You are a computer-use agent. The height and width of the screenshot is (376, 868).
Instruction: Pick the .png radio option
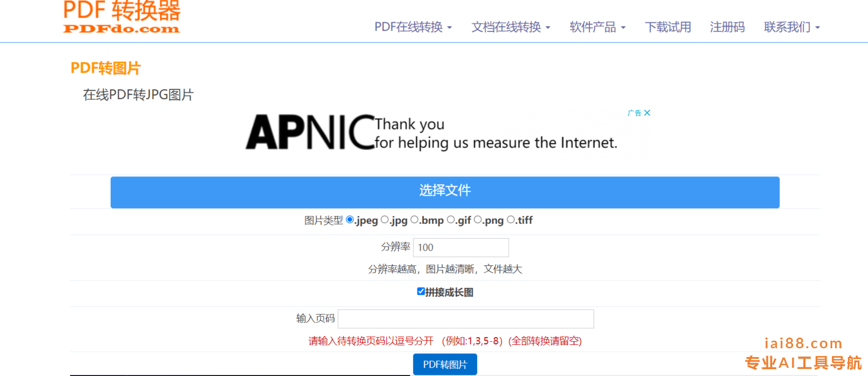[x=478, y=220]
